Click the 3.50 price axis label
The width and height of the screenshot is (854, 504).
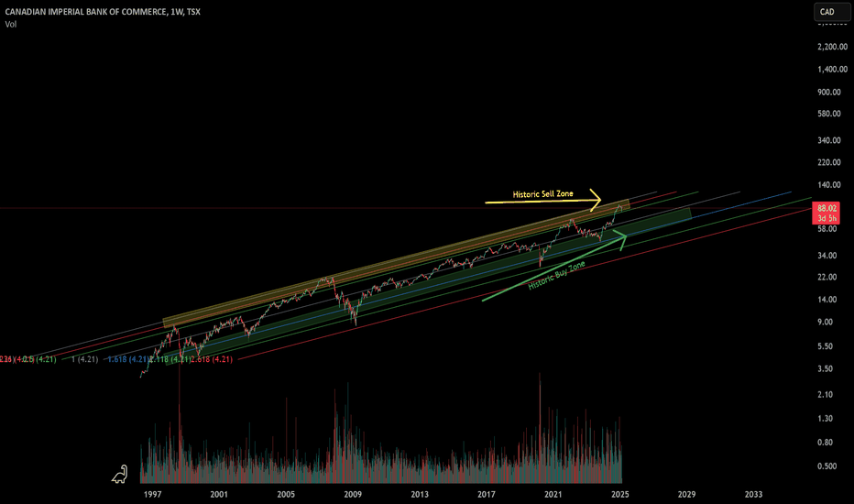[x=825, y=369]
